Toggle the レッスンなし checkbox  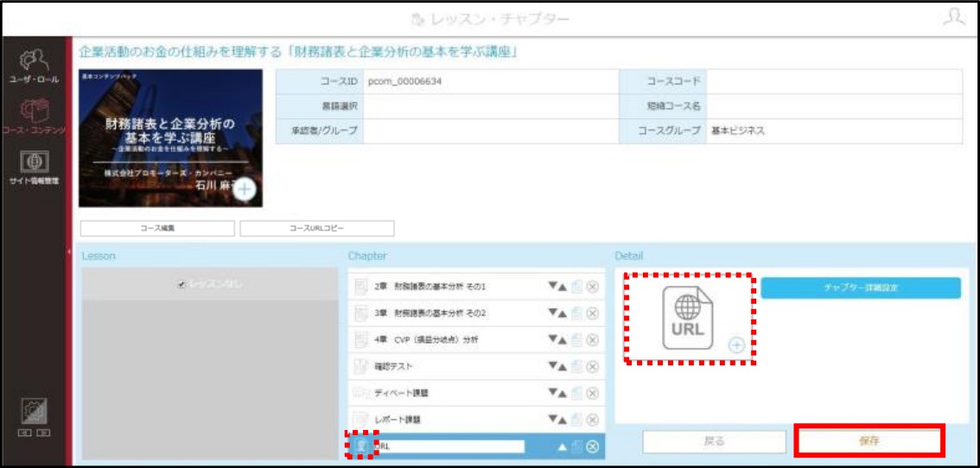(x=181, y=284)
